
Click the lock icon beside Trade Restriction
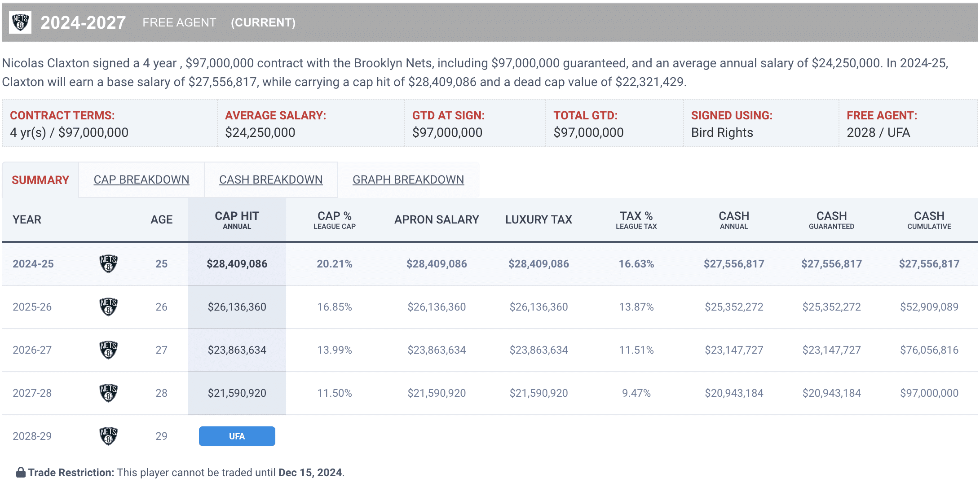pyautogui.click(x=21, y=472)
